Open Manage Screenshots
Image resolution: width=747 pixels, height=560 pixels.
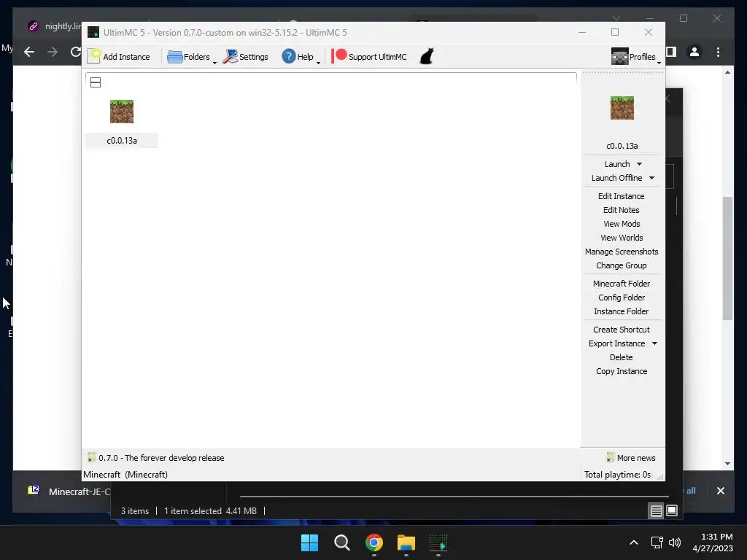(x=622, y=252)
